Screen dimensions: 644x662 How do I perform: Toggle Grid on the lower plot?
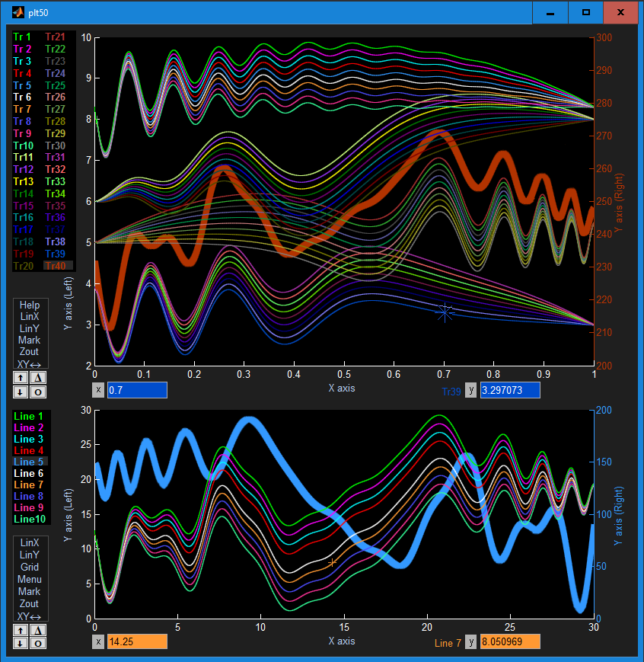pos(30,567)
